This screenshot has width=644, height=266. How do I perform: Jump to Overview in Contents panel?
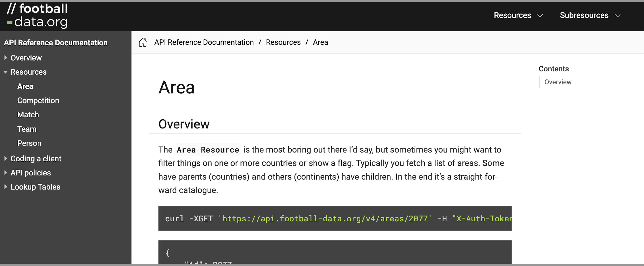(558, 82)
